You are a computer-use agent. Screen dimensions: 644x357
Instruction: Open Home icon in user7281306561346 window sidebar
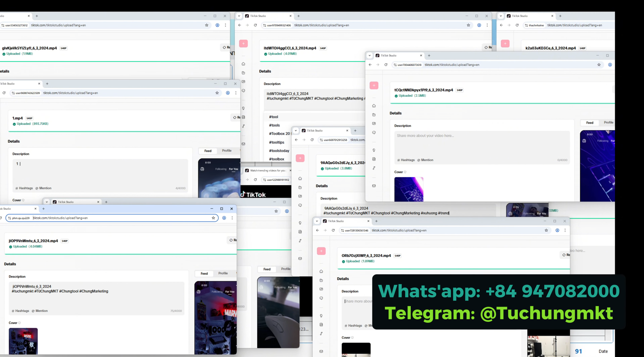[x=321, y=271]
